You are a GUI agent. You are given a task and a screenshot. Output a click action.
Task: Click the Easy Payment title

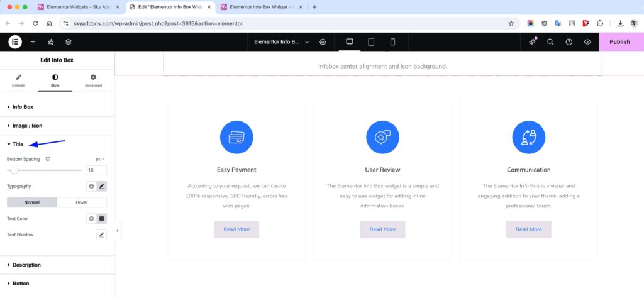(x=236, y=170)
